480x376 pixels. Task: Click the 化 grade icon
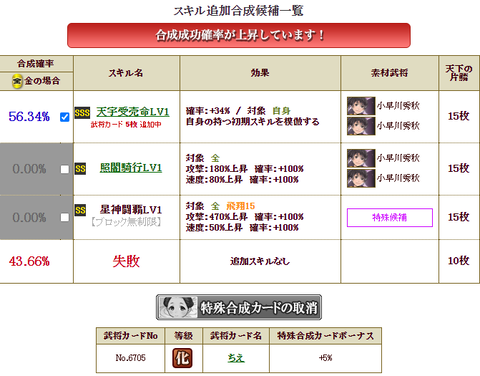[182, 358]
